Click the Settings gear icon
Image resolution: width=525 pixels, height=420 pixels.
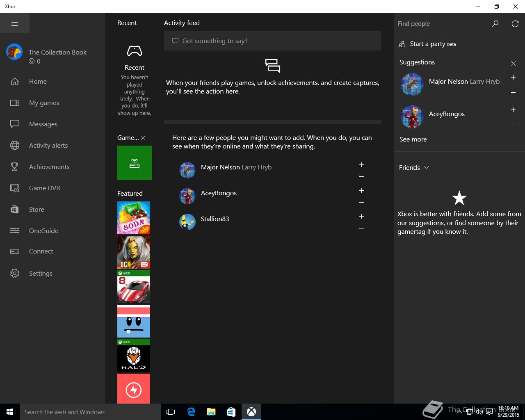pos(15,273)
